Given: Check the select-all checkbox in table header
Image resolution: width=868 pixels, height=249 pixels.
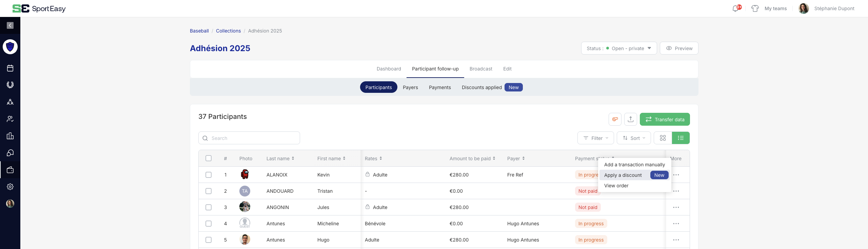Looking at the screenshot, I should coord(209,158).
